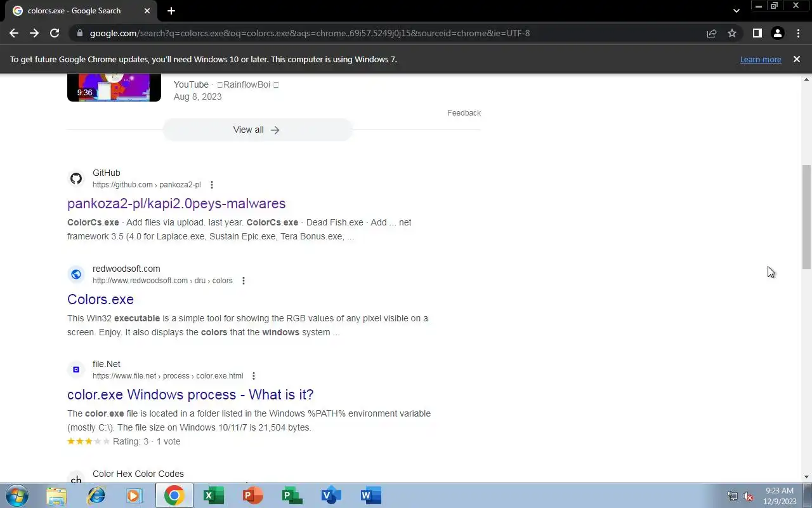The image size is (812, 508).
Task: Open Chrome three-dot menu
Action: tap(798, 33)
